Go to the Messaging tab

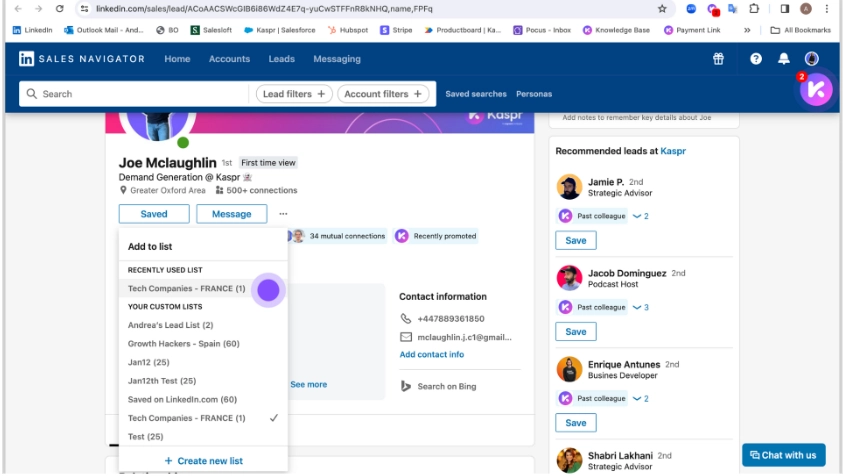tap(337, 59)
